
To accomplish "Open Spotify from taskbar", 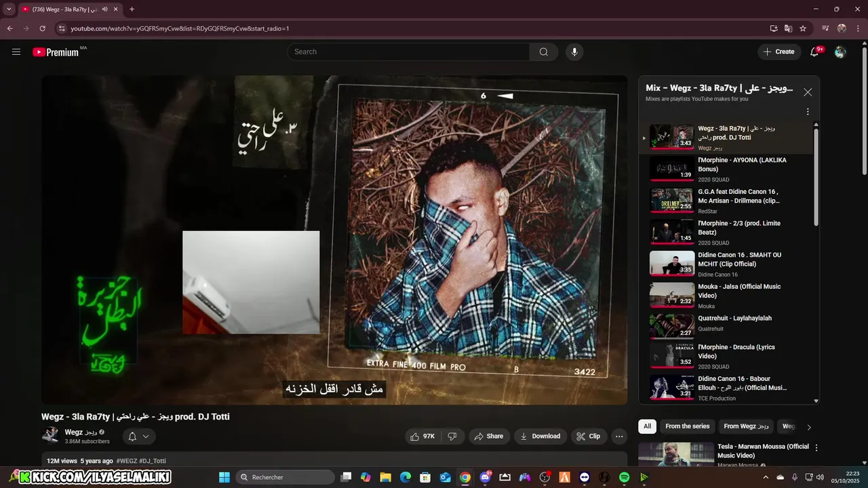I will (x=624, y=477).
